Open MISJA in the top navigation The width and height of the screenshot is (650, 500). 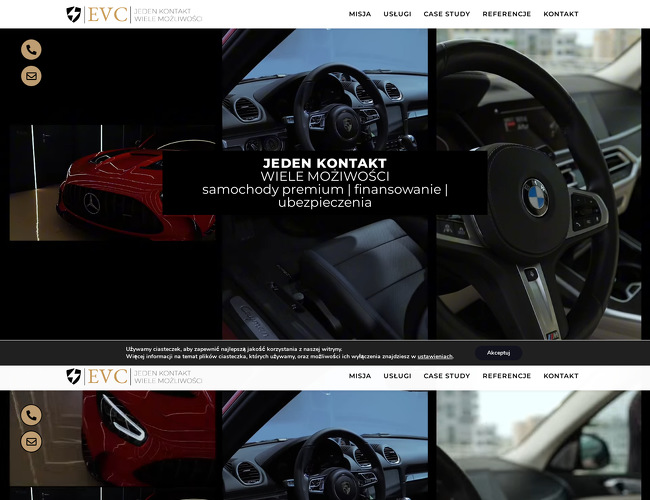pyautogui.click(x=360, y=14)
